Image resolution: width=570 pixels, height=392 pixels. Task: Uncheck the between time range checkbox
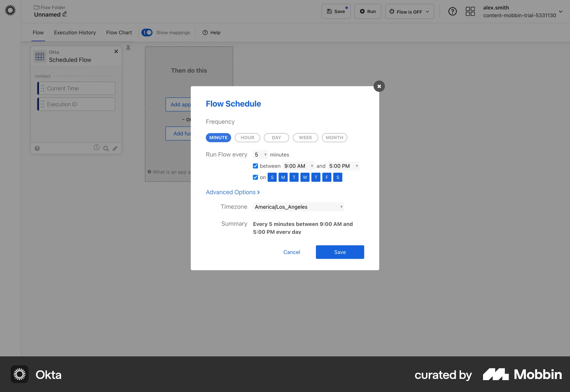255,166
